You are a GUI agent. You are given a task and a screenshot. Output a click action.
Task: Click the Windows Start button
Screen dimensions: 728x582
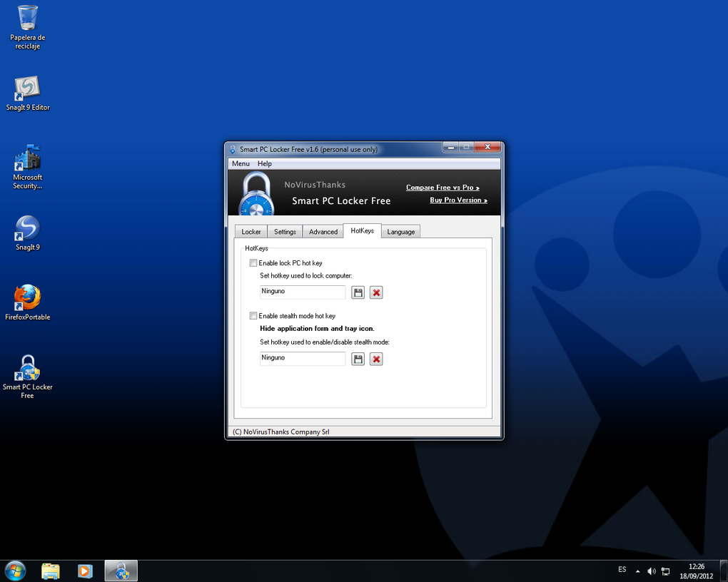(15, 571)
